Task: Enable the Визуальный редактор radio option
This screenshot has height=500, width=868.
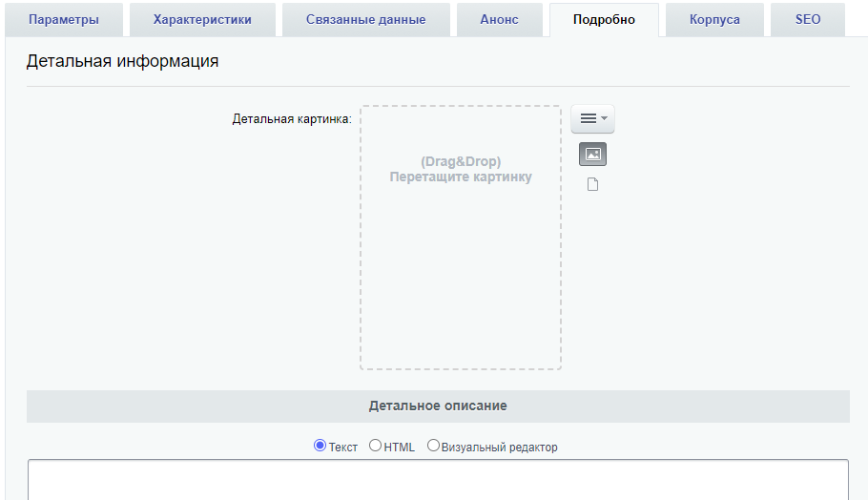Action: pos(433,446)
